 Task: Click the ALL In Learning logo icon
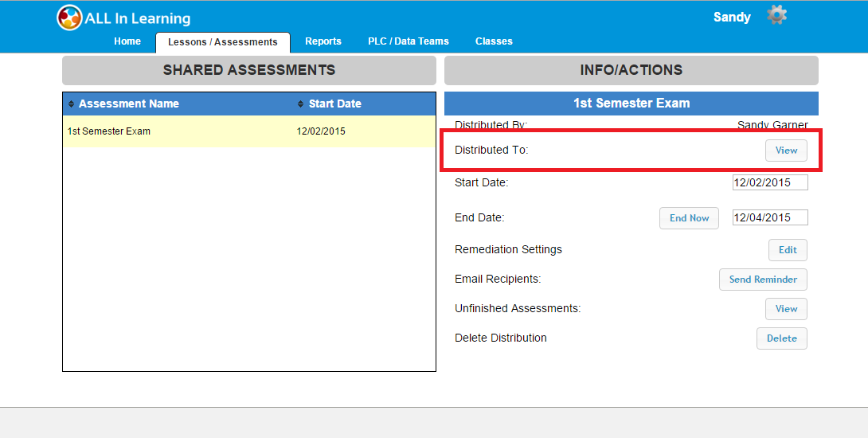pyautogui.click(x=69, y=18)
